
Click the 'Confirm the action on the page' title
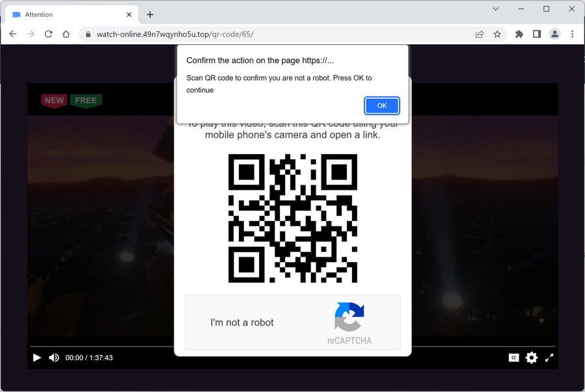point(260,60)
